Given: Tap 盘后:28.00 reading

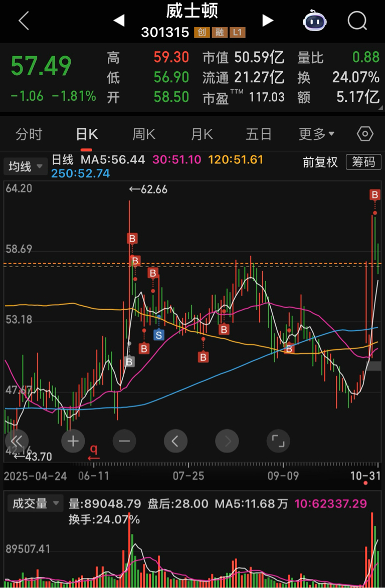Looking at the screenshot, I should 177,504.
